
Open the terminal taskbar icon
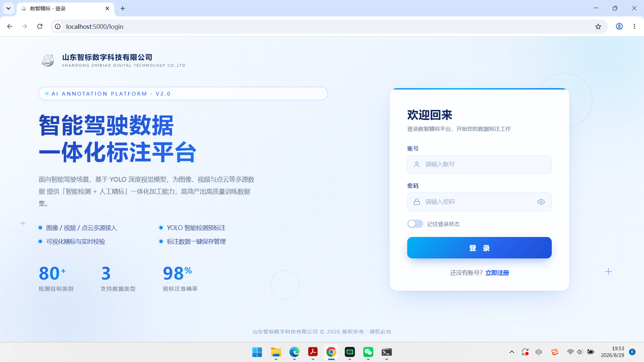point(386,352)
